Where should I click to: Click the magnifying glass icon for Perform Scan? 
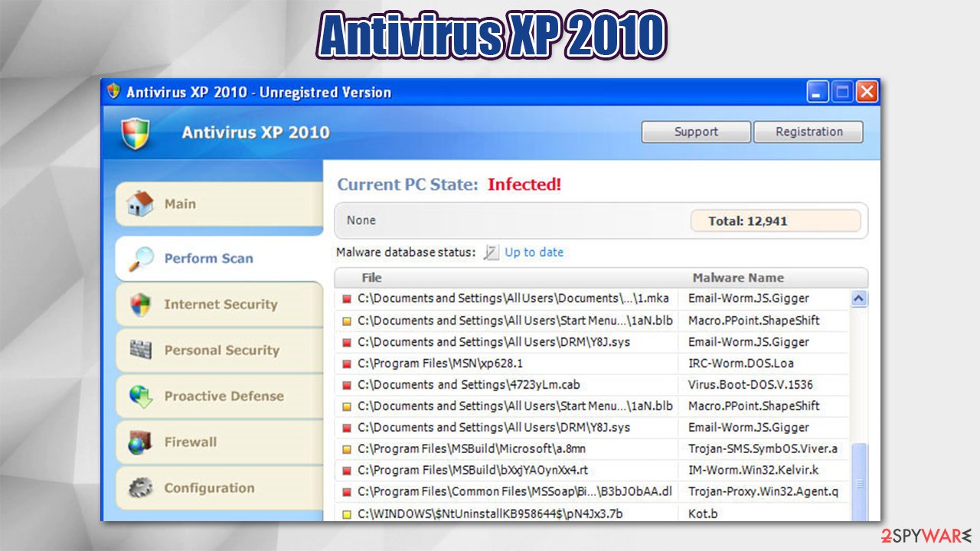point(139,259)
